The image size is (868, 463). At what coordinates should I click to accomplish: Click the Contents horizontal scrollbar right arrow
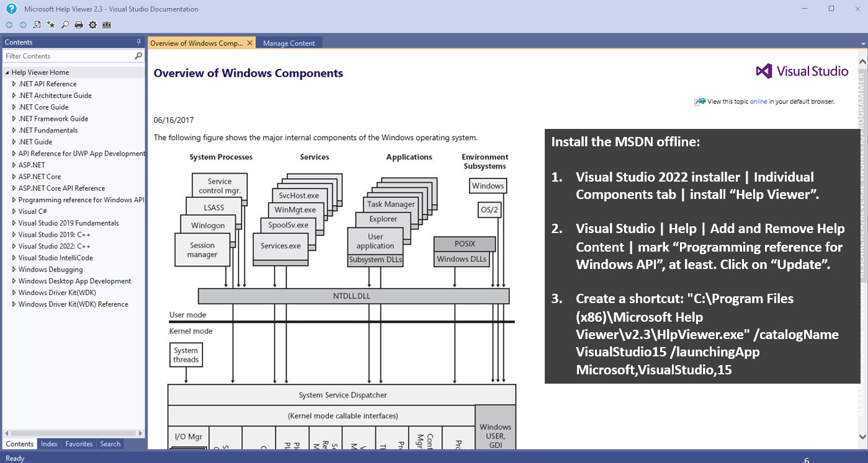coord(140,434)
